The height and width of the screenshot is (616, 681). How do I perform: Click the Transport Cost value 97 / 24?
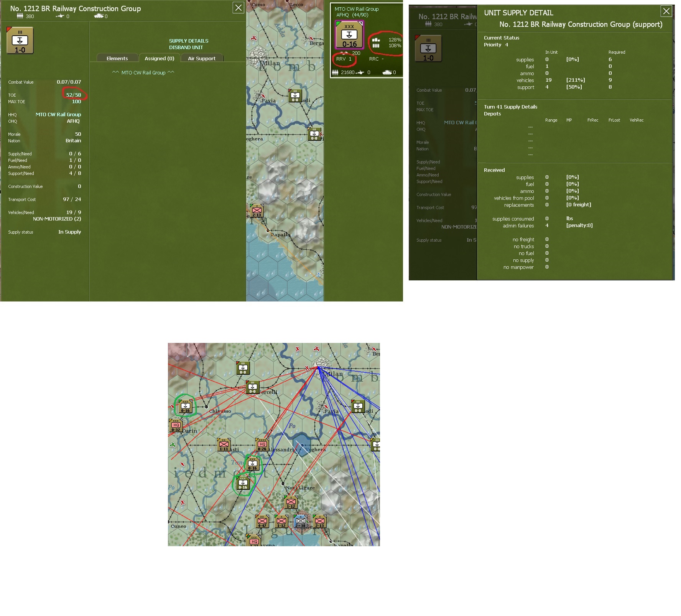point(72,199)
